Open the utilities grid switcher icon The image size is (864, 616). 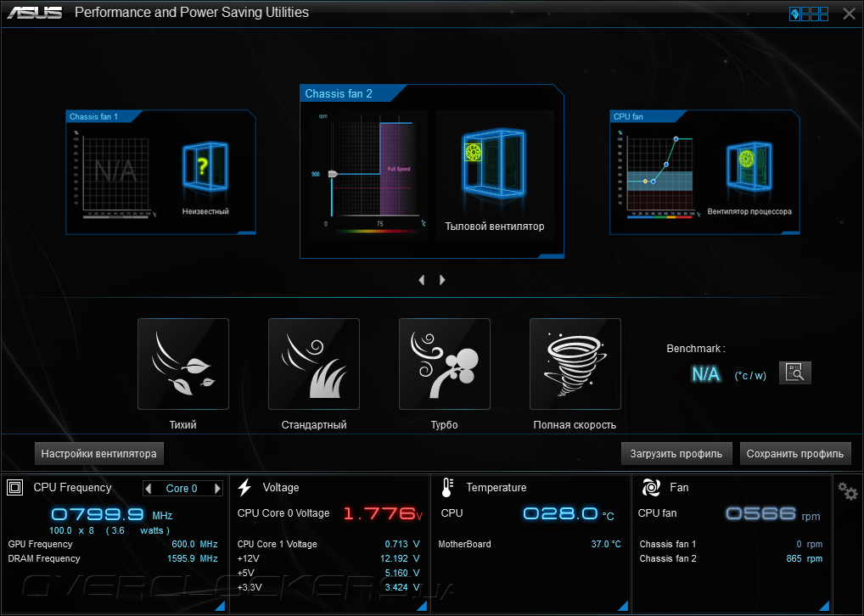[808, 14]
